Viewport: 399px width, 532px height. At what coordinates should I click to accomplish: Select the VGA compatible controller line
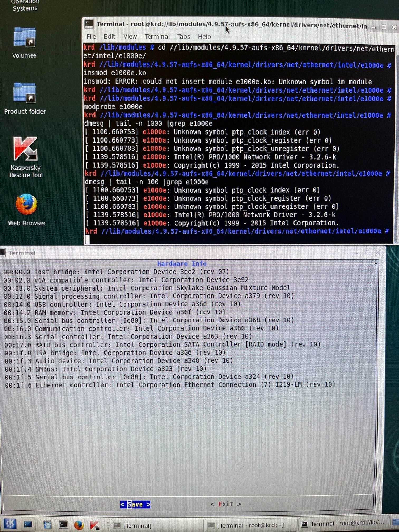pyautogui.click(x=126, y=280)
